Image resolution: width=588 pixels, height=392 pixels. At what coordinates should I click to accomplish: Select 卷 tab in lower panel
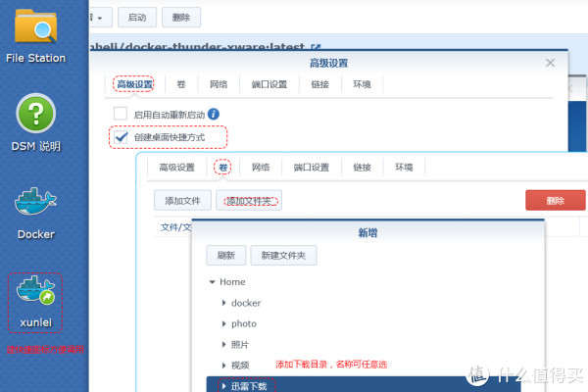click(222, 168)
